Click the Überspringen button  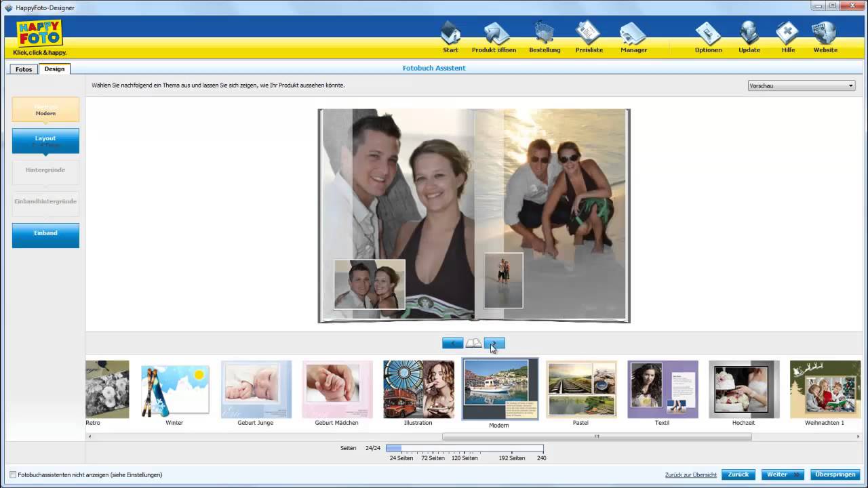[x=835, y=474]
